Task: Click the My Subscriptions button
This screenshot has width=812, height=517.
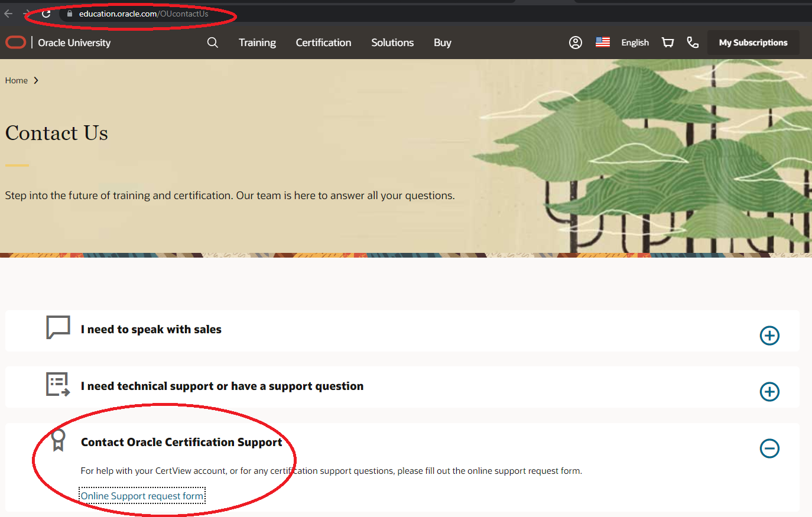Action: point(753,43)
